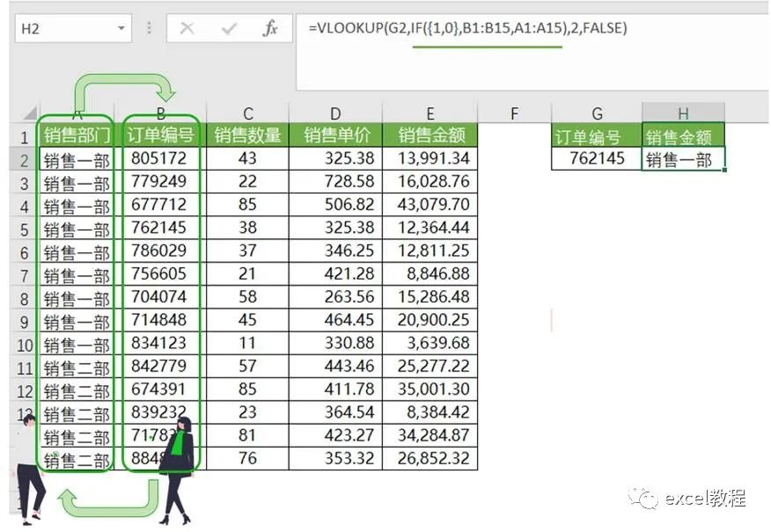The width and height of the screenshot is (771, 532).
Task: Click the 订单编号 header in column G
Action: tap(597, 136)
